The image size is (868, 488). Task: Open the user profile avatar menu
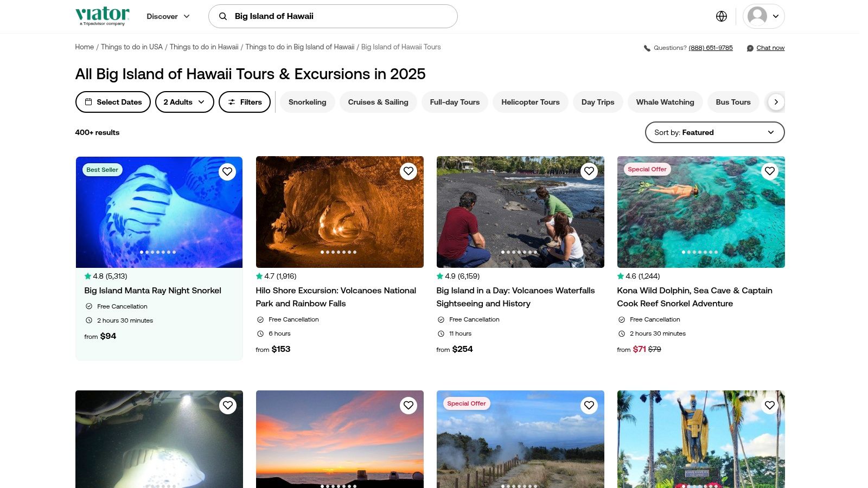[x=763, y=16]
